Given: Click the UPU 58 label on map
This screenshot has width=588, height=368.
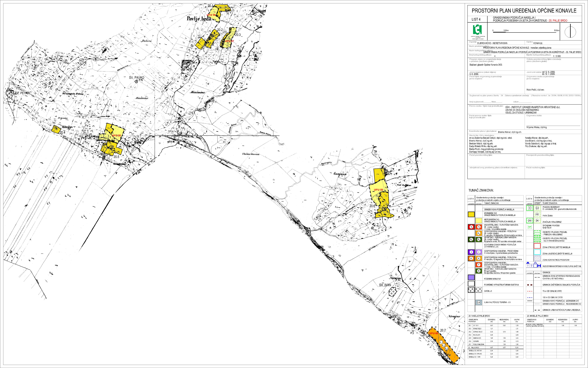Looking at the screenshot, I should 116,135.
